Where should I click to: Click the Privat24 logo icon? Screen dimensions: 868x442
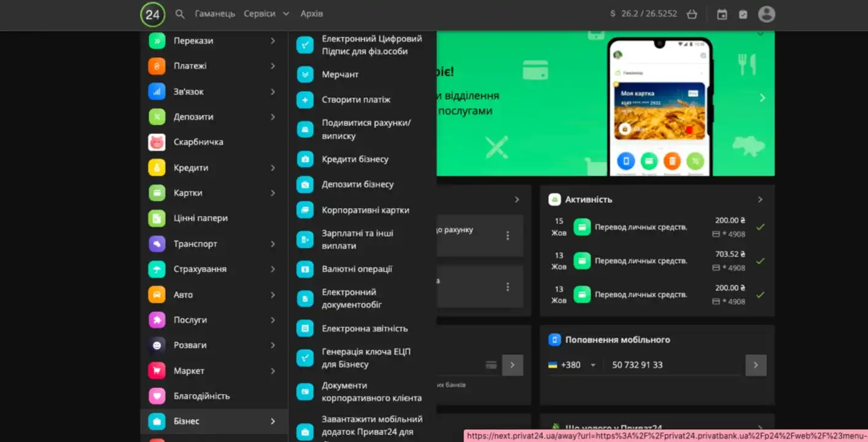tap(152, 14)
